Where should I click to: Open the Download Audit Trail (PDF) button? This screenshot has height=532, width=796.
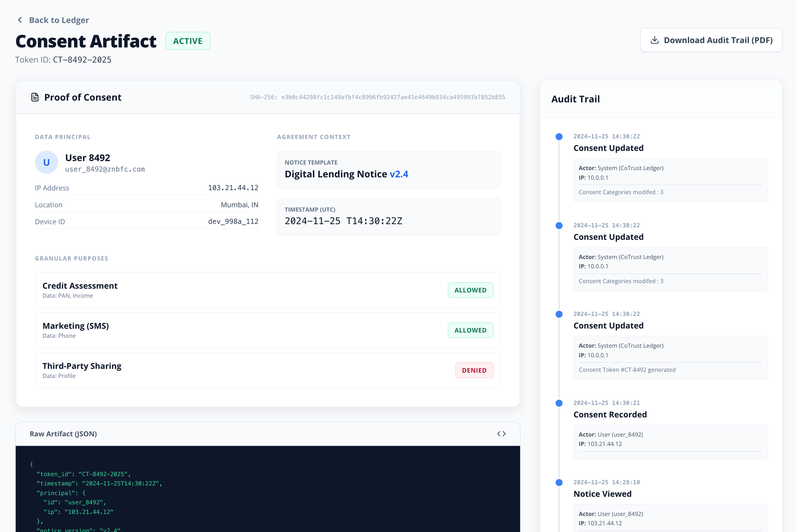pos(711,40)
